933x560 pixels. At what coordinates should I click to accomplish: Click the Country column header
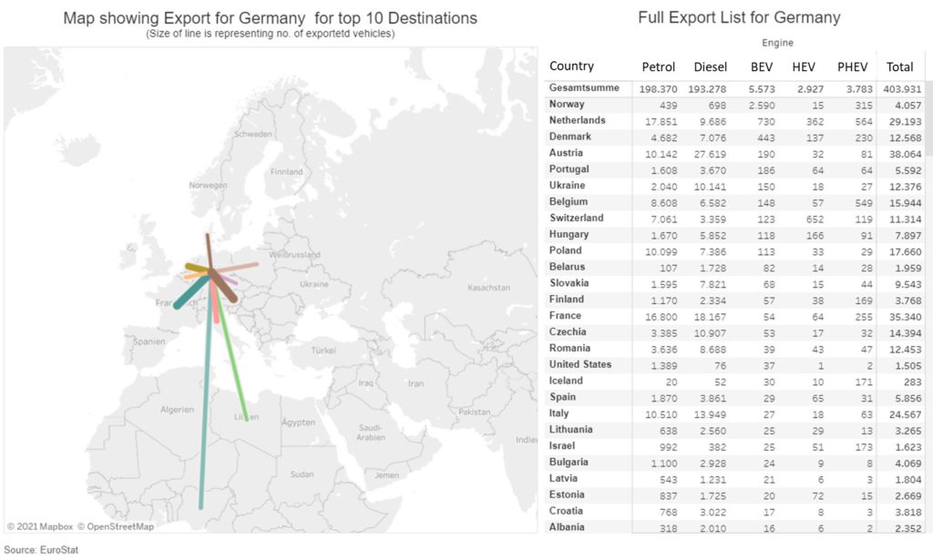click(x=572, y=66)
